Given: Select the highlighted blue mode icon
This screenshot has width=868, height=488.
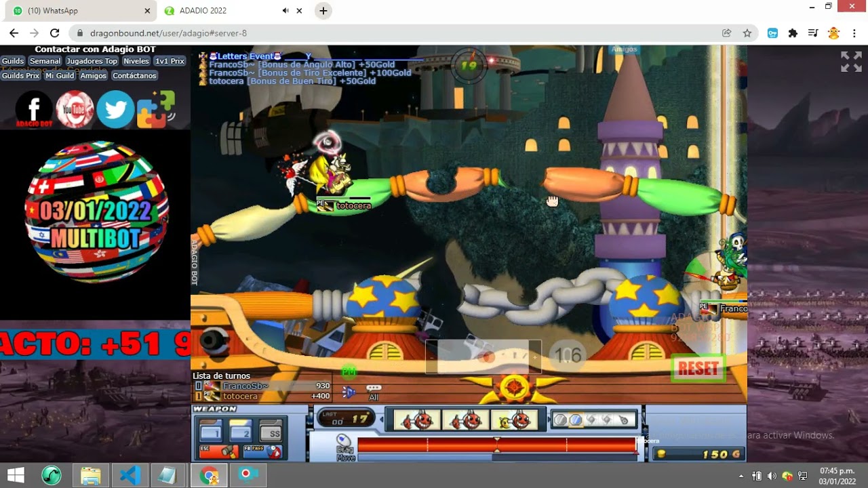Looking at the screenshot, I should [576, 420].
